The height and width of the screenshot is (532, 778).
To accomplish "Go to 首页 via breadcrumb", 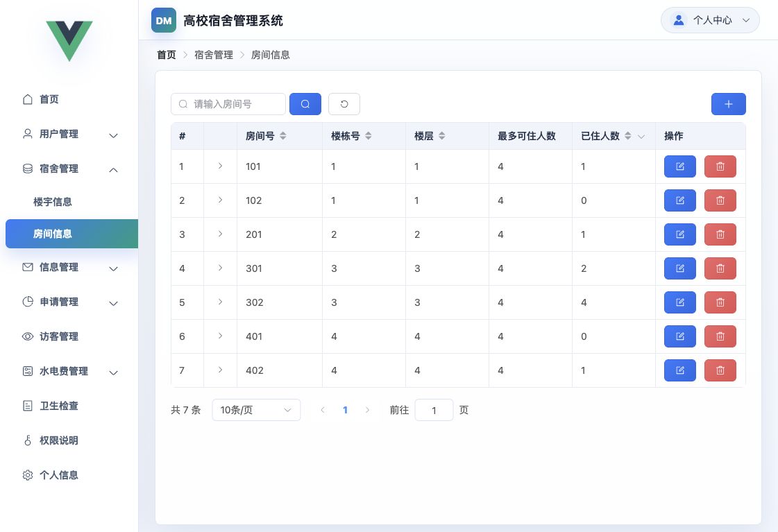I will click(x=166, y=55).
